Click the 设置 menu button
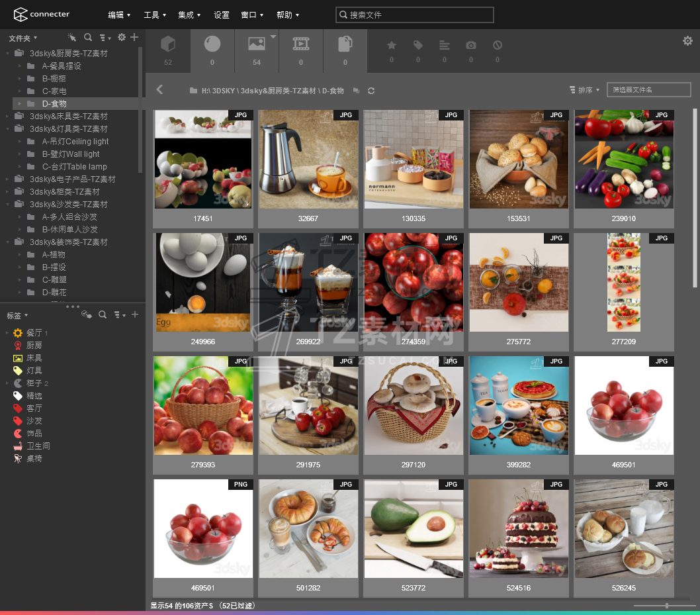 [222, 15]
